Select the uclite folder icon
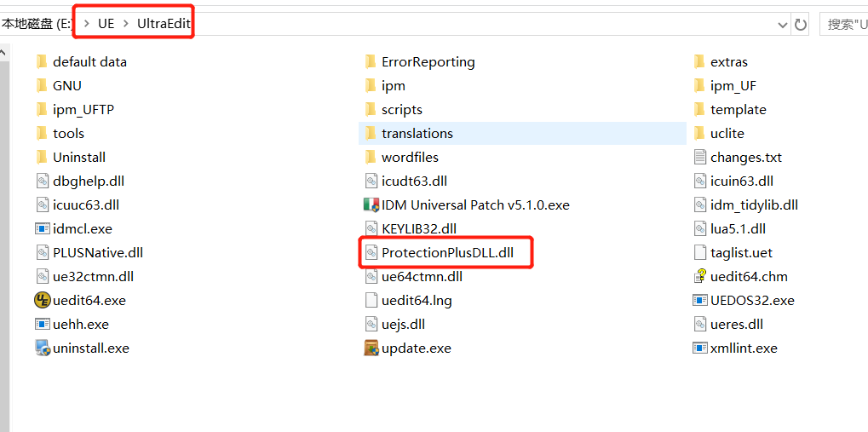 point(699,134)
